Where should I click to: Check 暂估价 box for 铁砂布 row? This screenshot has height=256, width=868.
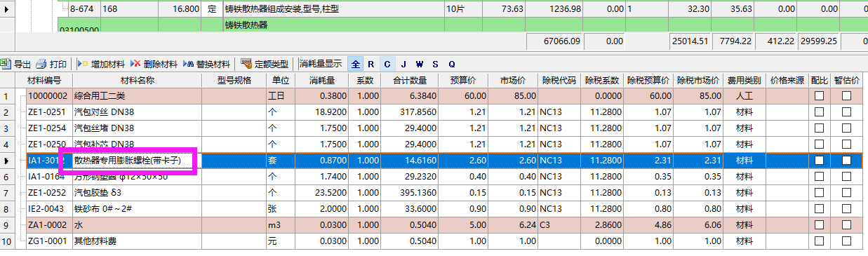point(847,209)
